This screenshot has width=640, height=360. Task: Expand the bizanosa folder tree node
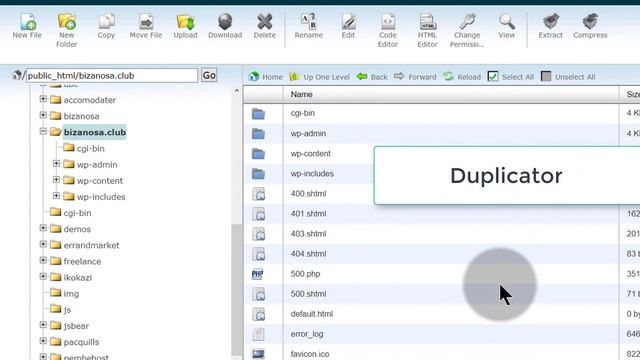pyautogui.click(x=43, y=115)
